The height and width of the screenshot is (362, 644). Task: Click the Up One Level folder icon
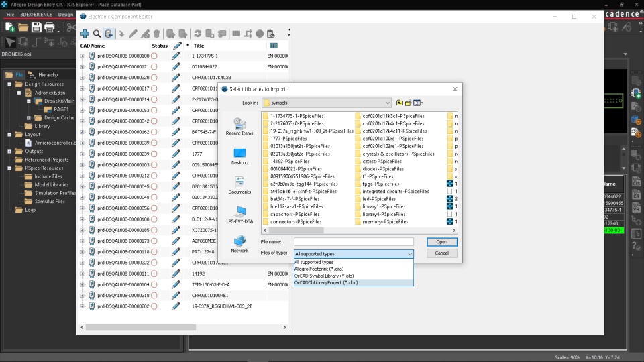[x=400, y=103]
